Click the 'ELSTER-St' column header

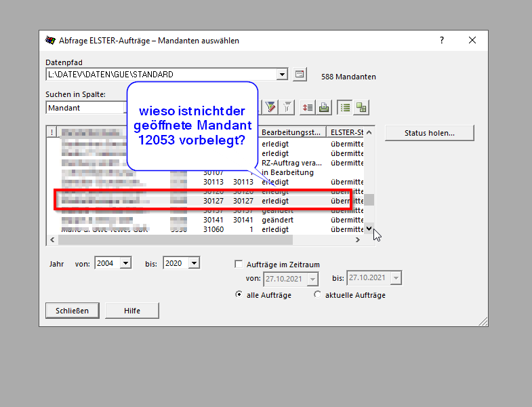(x=346, y=132)
